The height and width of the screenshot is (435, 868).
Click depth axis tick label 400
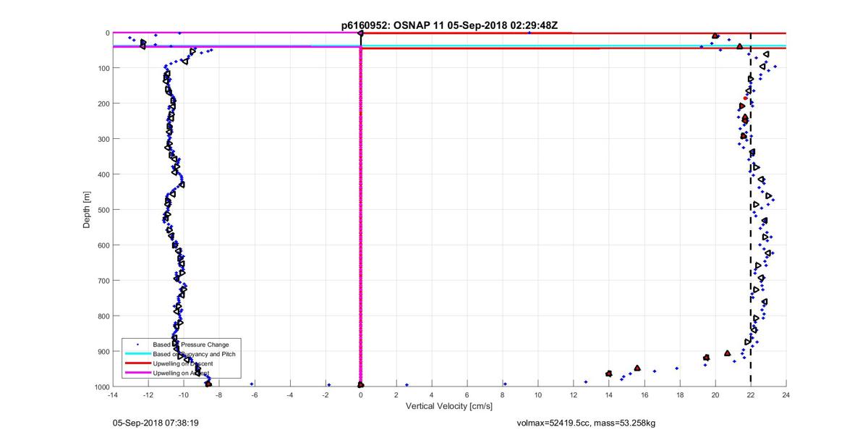coord(103,174)
